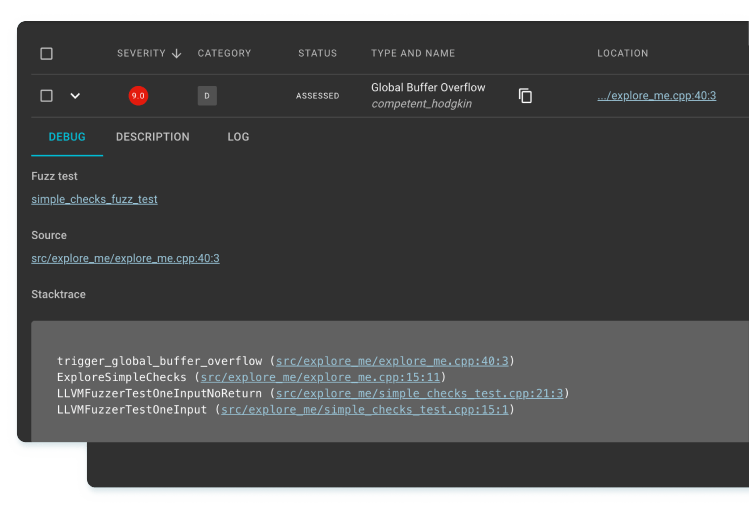Image resolution: width=749 pixels, height=507 pixels.
Task: Open ExploreSimpleChecks stacktrace link explore_me.cpp:15:11
Action: pyautogui.click(x=320, y=377)
